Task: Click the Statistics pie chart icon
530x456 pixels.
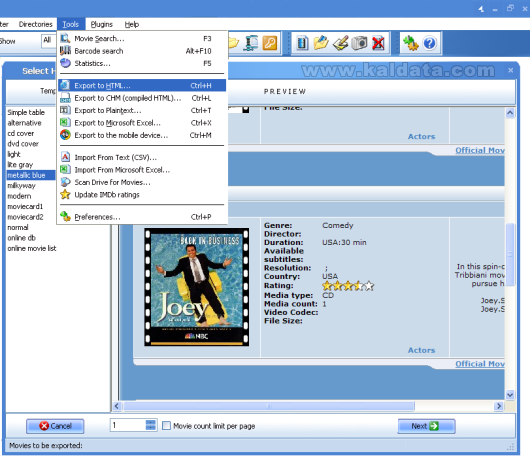Action: click(x=65, y=63)
